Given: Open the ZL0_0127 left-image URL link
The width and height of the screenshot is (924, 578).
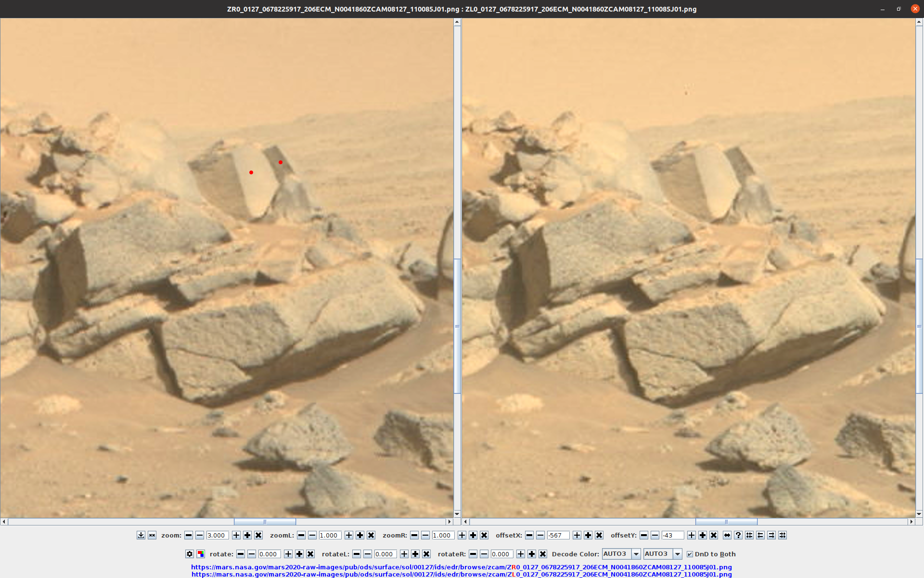Looking at the screenshot, I should 461,574.
